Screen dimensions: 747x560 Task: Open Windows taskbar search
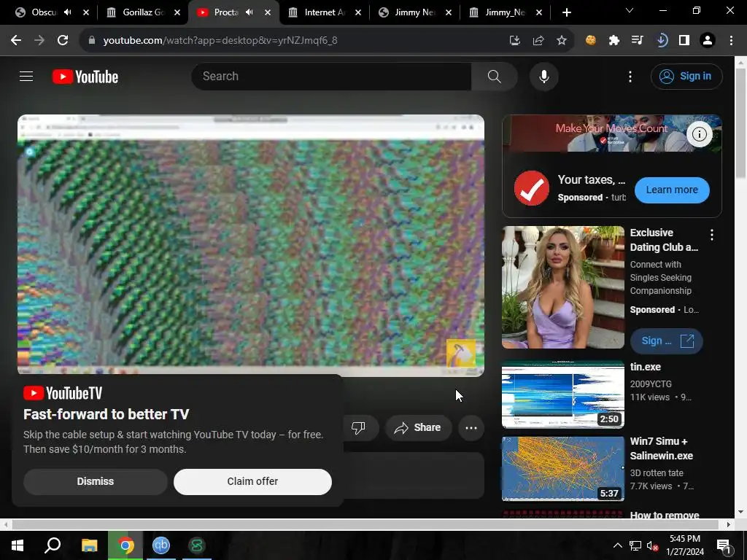click(x=53, y=545)
